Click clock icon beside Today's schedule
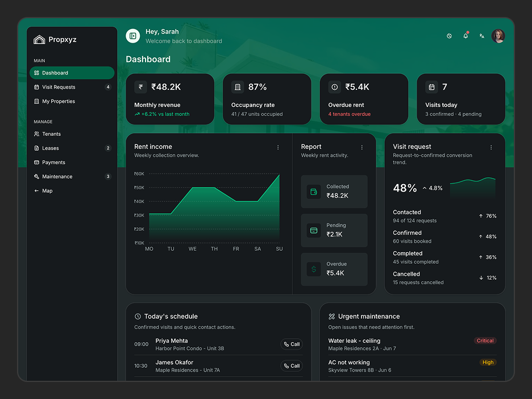Screen dimensions: 532x399 (x=138, y=317)
